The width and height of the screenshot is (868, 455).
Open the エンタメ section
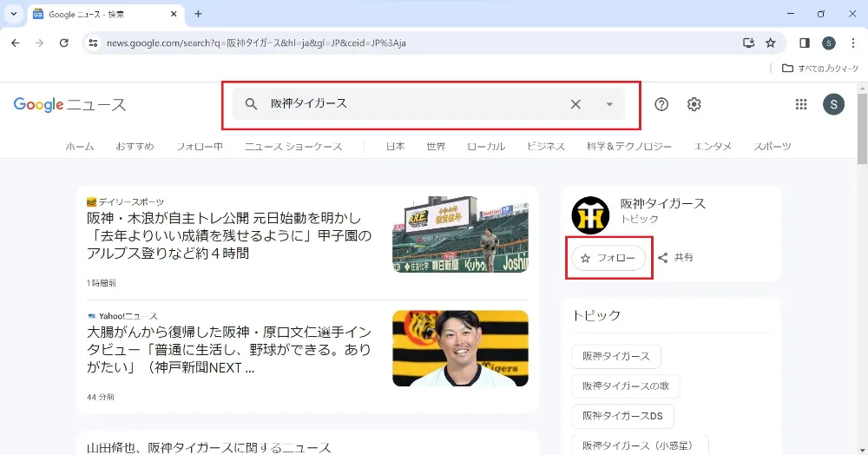coord(713,146)
